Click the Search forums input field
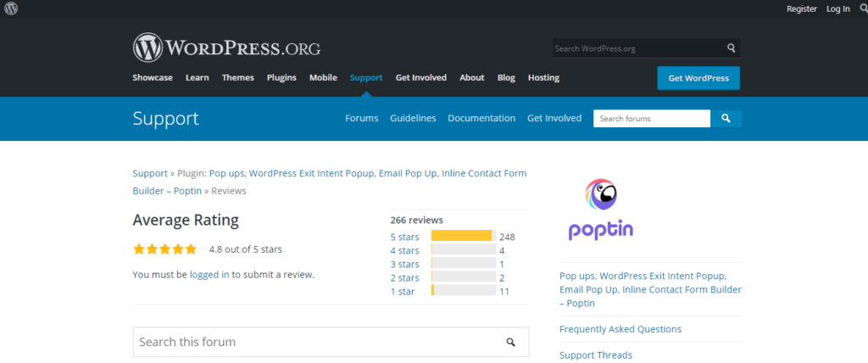Image resolution: width=868 pixels, height=363 pixels. (652, 119)
